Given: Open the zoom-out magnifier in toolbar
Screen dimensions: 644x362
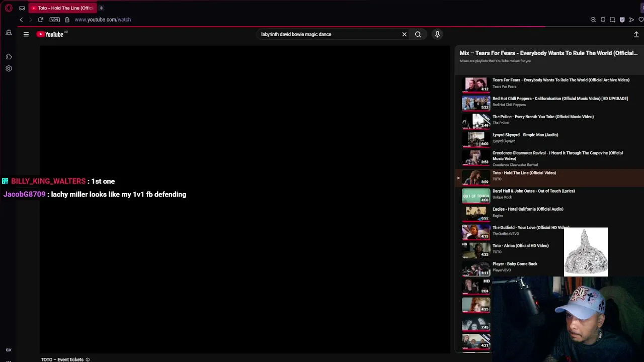Looking at the screenshot, I should pyautogui.click(x=593, y=20).
